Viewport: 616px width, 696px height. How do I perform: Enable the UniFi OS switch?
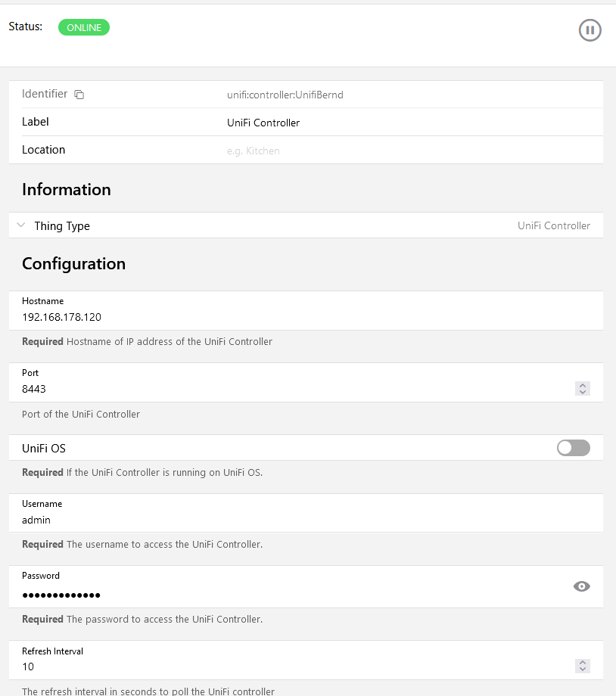point(573,448)
